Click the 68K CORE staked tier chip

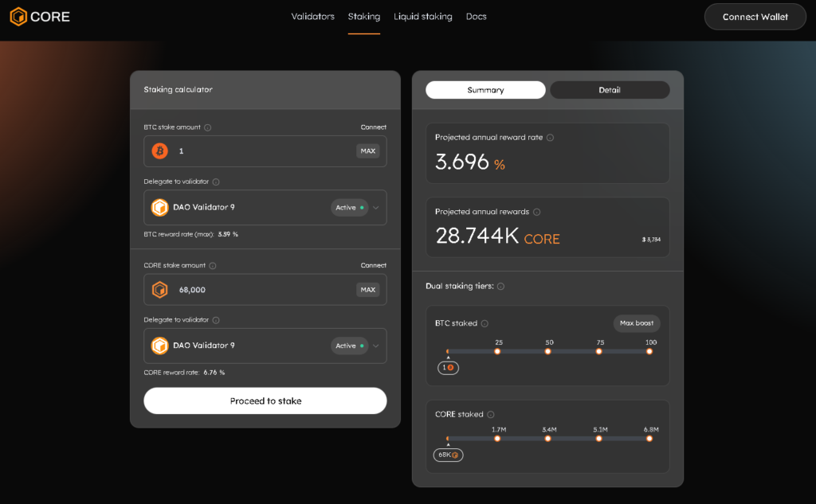point(448,455)
